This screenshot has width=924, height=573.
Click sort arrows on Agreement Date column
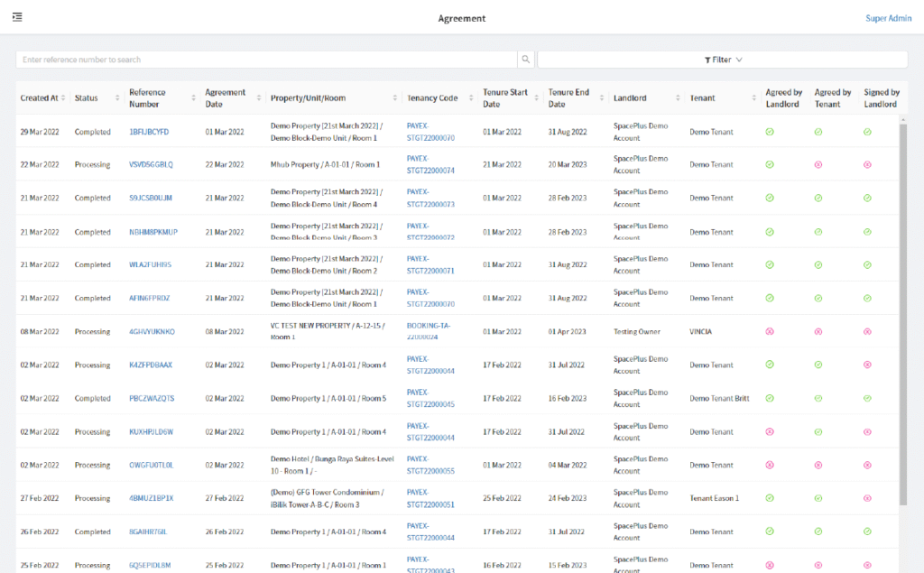[x=258, y=98]
